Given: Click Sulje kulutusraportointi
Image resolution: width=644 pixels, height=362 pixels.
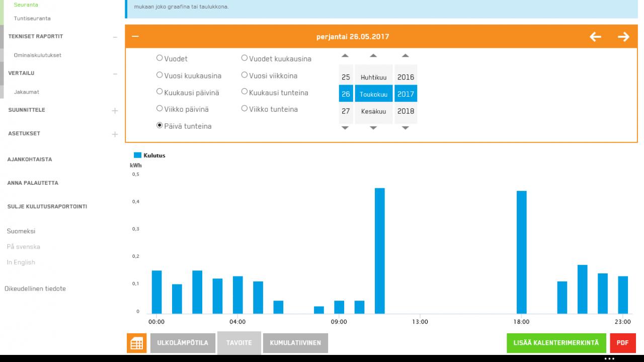Looking at the screenshot, I should [x=47, y=206].
